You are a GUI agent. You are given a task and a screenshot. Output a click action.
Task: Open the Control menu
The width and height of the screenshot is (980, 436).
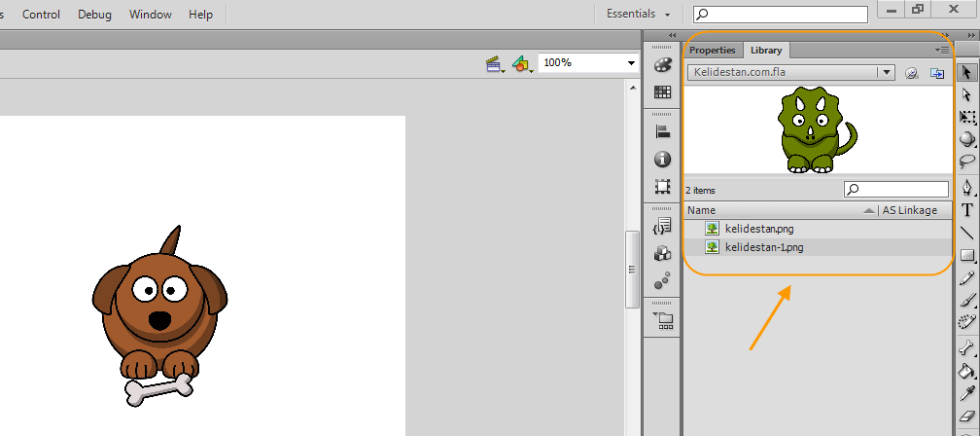tap(41, 14)
